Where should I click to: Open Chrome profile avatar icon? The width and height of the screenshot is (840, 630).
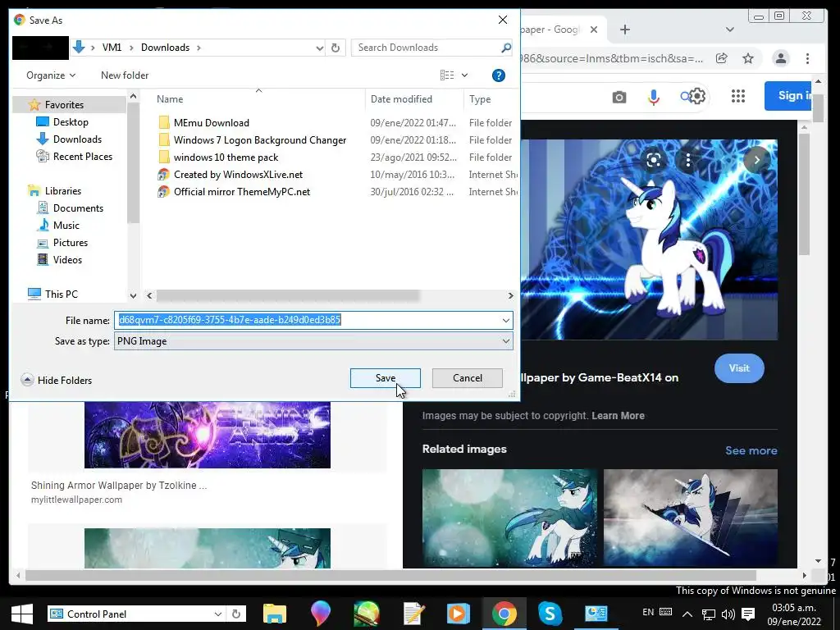pyautogui.click(x=781, y=58)
